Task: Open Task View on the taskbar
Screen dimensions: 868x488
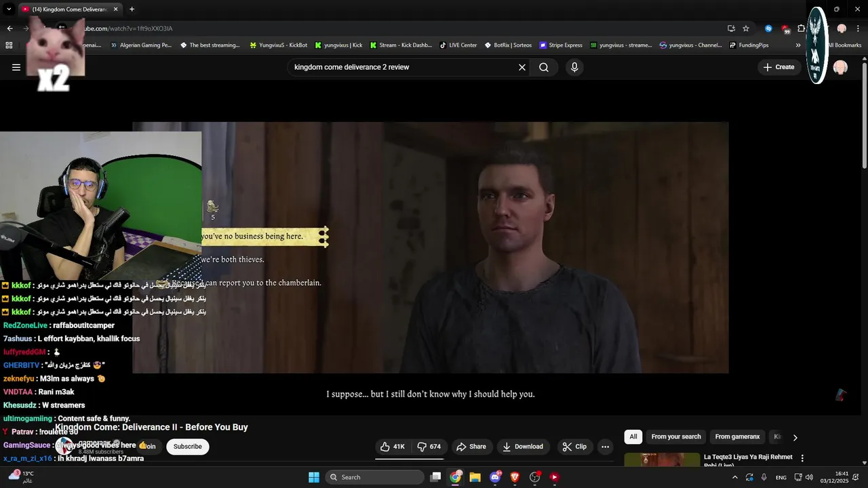Action: [436, 477]
